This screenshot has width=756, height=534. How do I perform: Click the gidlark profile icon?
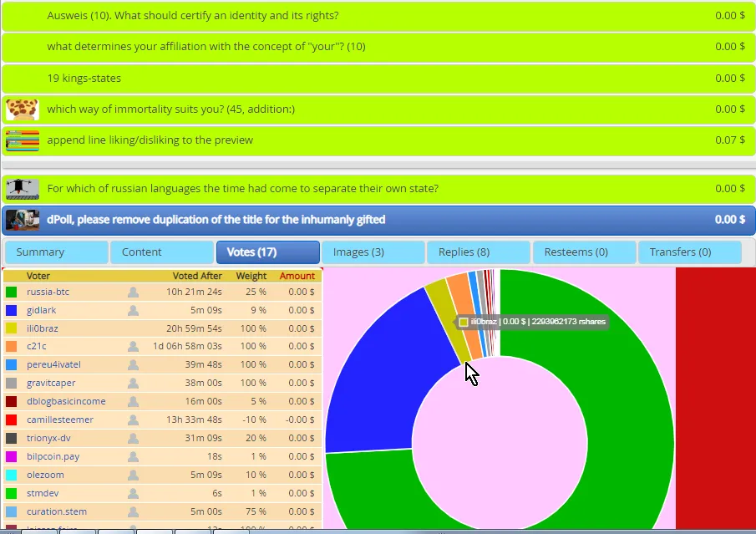133,310
